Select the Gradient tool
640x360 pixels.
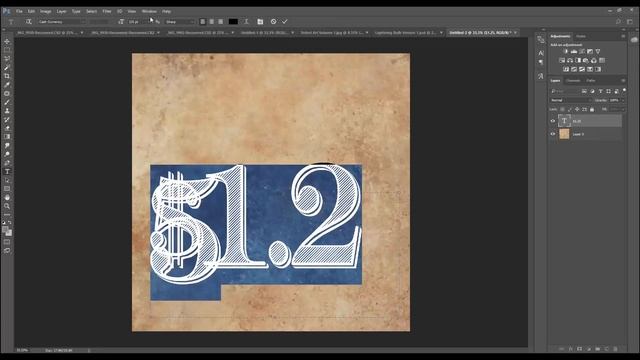click(x=7, y=137)
